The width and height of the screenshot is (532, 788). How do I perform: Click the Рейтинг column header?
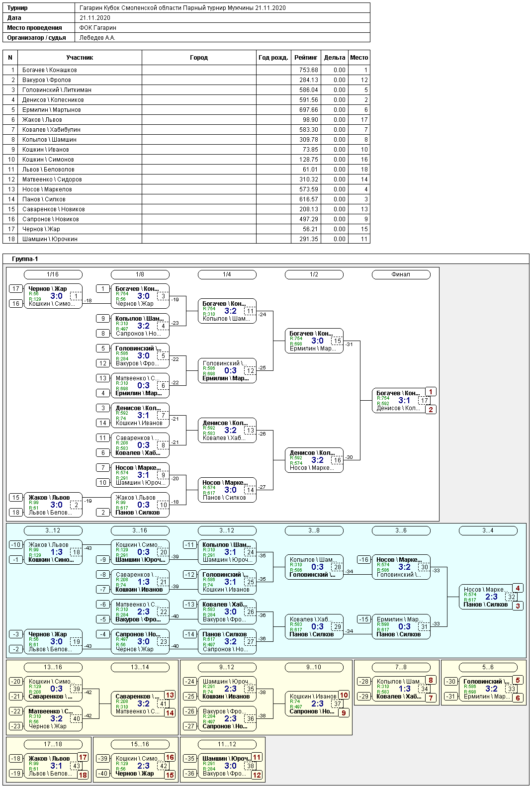[306, 58]
